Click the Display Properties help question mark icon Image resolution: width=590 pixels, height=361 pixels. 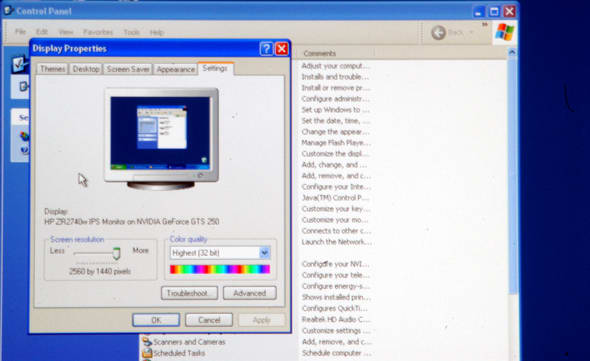(266, 49)
